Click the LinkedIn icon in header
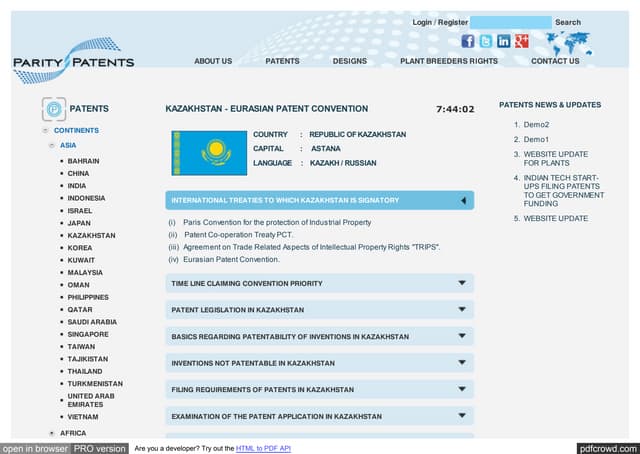The image size is (640, 454). coord(504,41)
